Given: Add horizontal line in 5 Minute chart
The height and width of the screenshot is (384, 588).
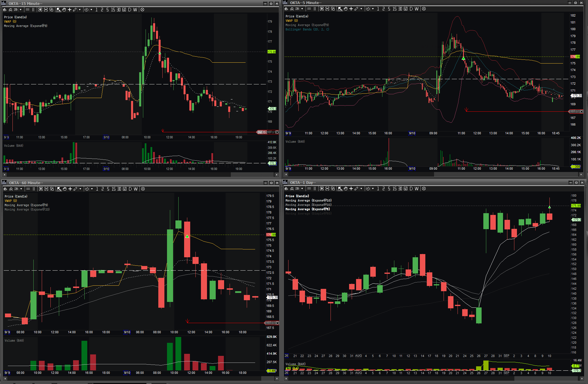Looking at the screenshot, I should tap(309, 9).
